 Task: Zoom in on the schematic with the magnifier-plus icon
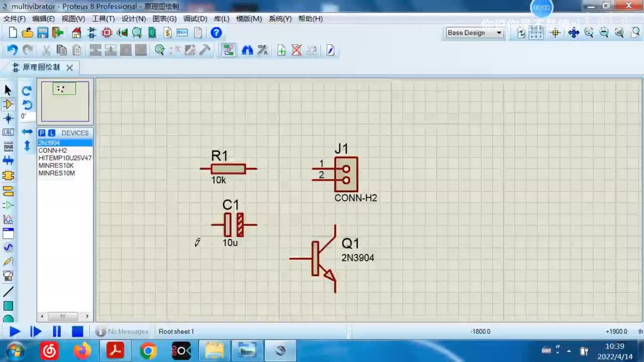click(x=589, y=33)
